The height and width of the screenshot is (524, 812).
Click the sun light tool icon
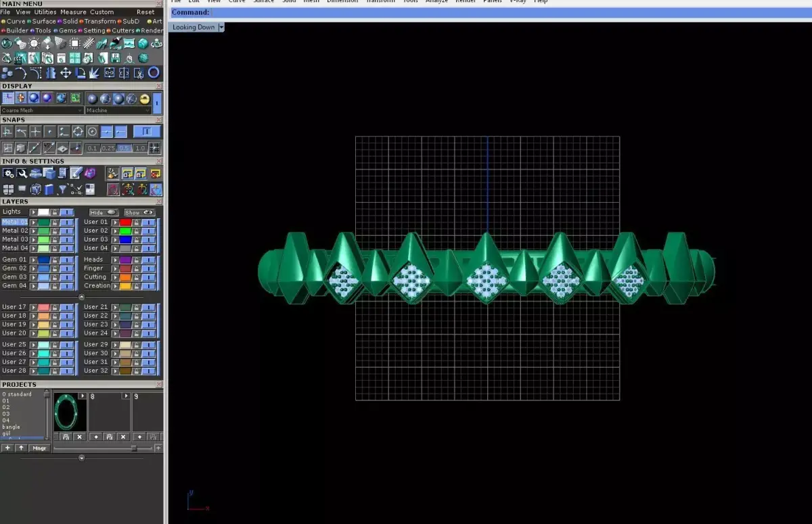(34, 43)
